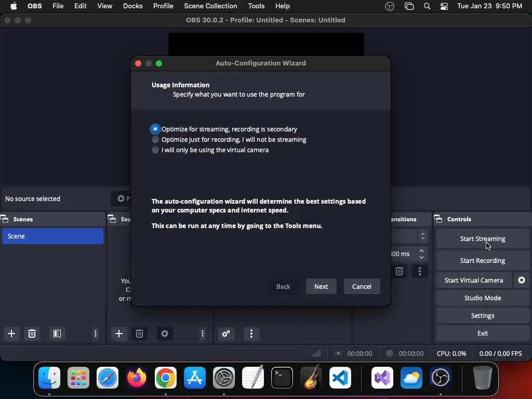
Task: Open scene filters icon in Scenes panel
Action: click(57, 334)
